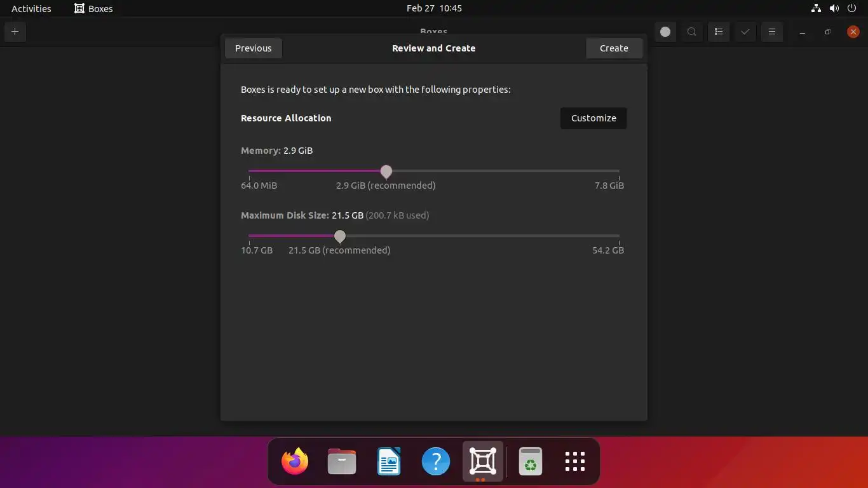This screenshot has height=488, width=868.
Task: Click the Customize button
Action: (593, 118)
